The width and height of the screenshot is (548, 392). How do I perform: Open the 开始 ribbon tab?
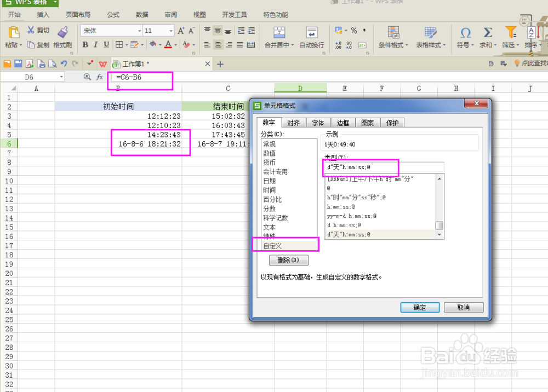14,15
